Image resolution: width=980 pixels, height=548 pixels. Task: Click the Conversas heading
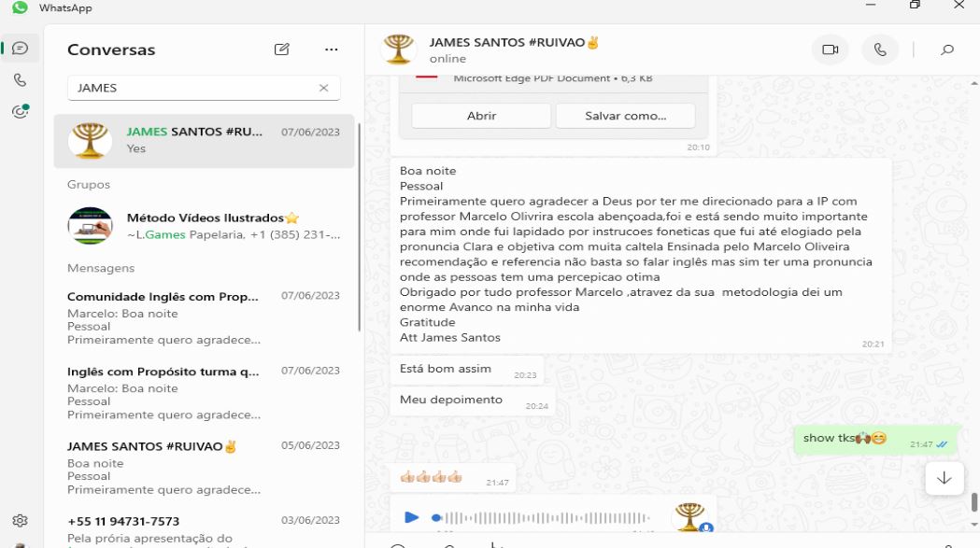pyautogui.click(x=111, y=50)
